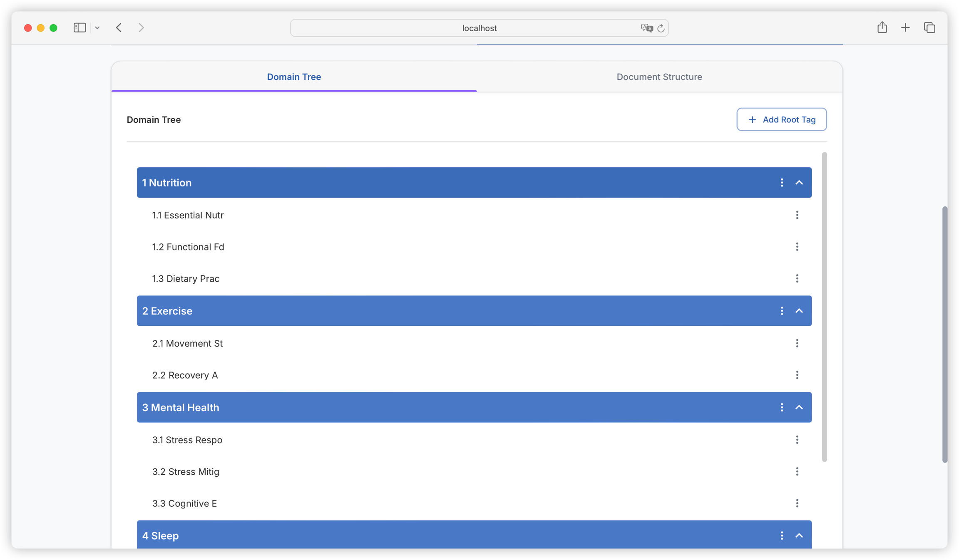959x560 pixels.
Task: Click kebab menu beside 1.2 Functional Fd
Action: click(797, 247)
